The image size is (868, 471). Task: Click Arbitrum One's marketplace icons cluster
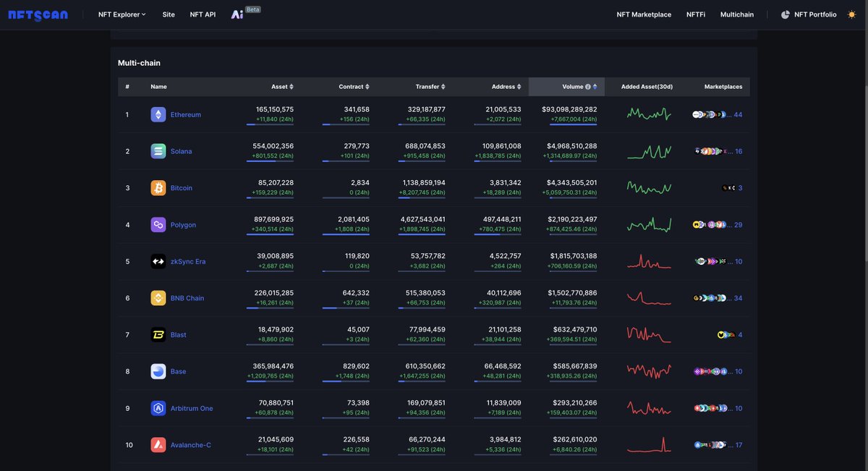(x=710, y=408)
